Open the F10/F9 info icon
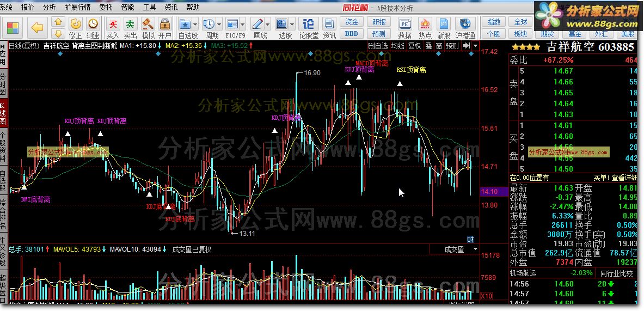The height and width of the screenshot is (311, 644). point(232,24)
